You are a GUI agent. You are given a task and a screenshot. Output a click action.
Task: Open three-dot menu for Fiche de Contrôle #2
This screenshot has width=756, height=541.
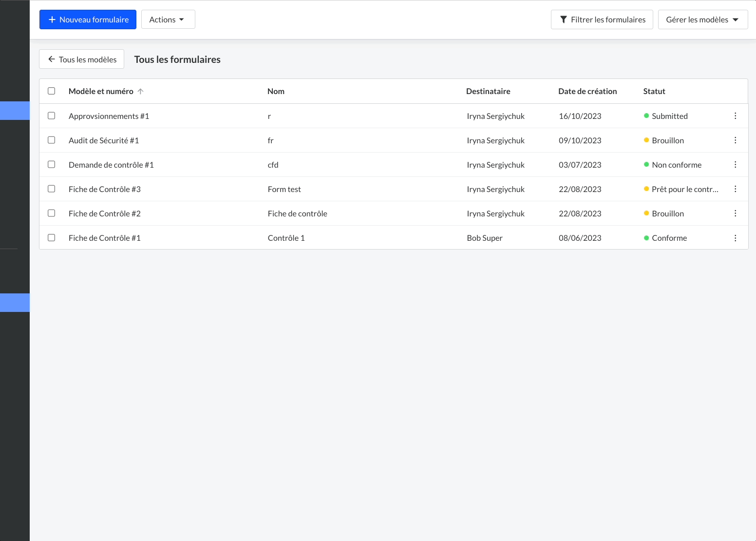[x=735, y=213]
